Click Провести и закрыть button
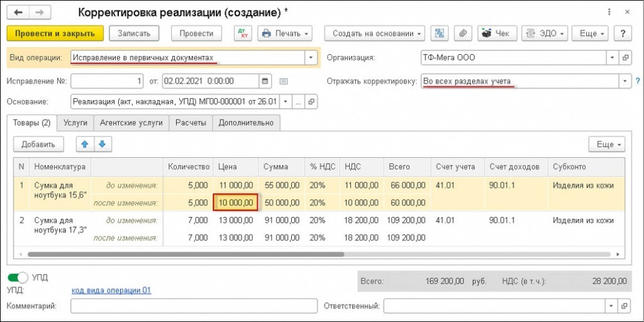The height and width of the screenshot is (322, 644). [55, 33]
